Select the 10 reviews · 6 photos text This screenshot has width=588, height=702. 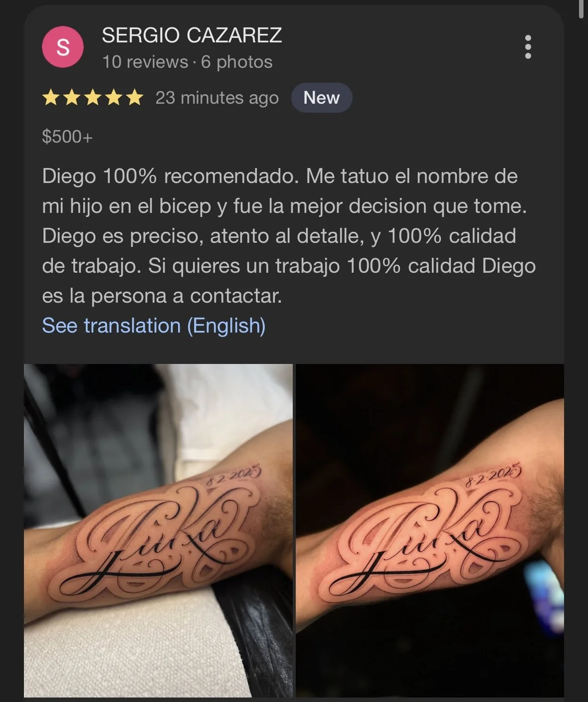point(188,62)
